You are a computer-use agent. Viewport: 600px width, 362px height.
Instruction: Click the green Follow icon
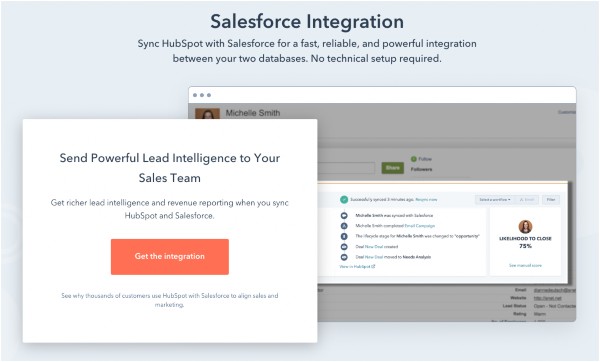(x=414, y=159)
